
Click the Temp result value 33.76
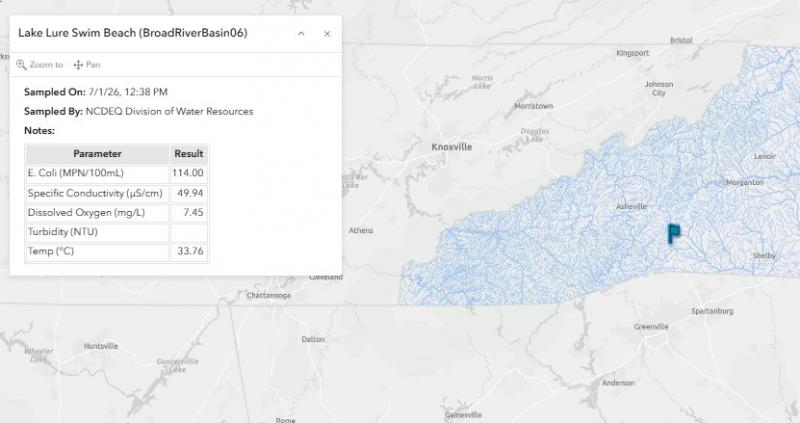190,251
